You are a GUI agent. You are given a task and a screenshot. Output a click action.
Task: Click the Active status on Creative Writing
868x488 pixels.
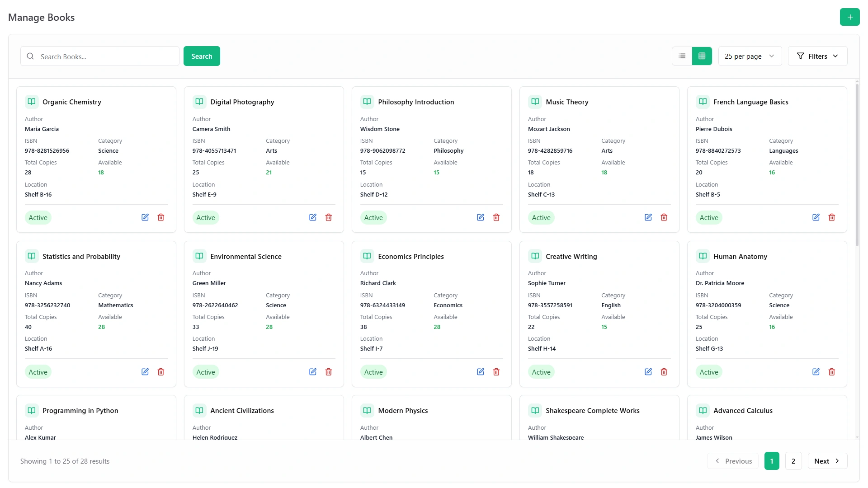coord(541,372)
